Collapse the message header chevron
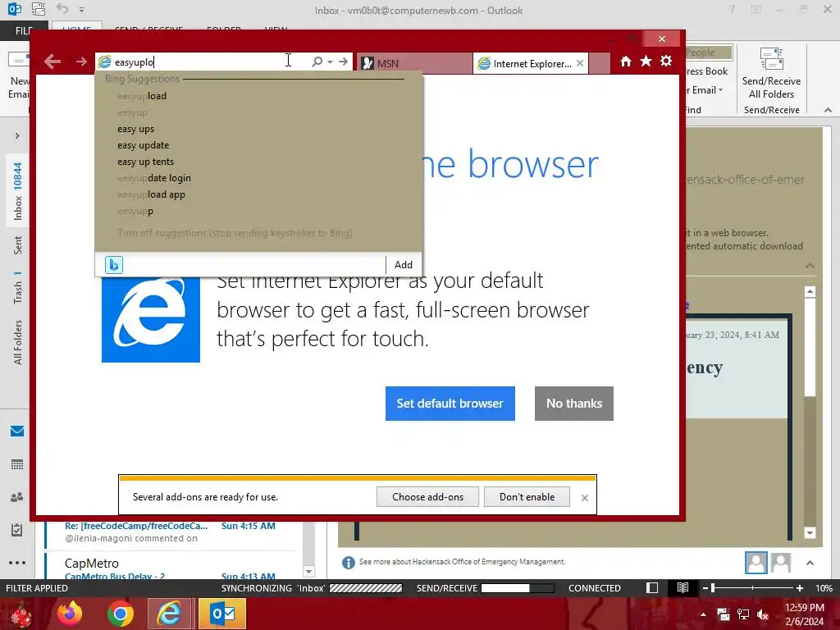 coord(810,266)
